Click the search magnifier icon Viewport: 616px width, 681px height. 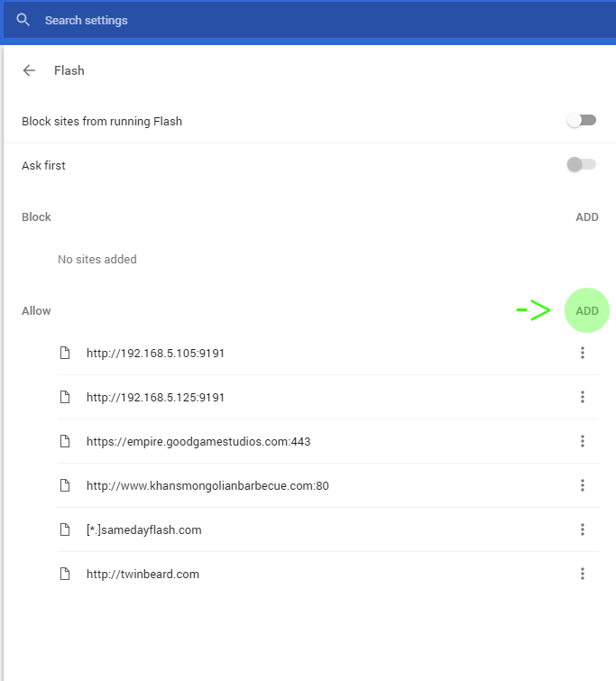pyautogui.click(x=23, y=20)
